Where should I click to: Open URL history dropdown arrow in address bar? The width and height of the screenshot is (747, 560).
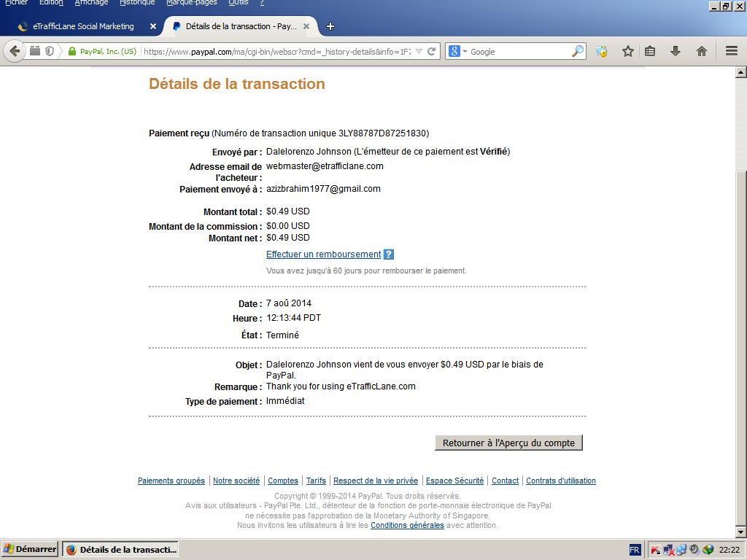[x=419, y=52]
